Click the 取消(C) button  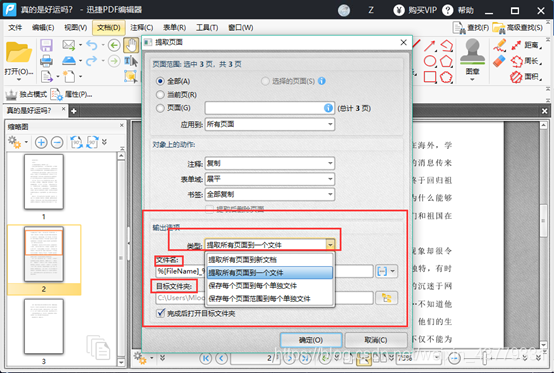[376, 340]
